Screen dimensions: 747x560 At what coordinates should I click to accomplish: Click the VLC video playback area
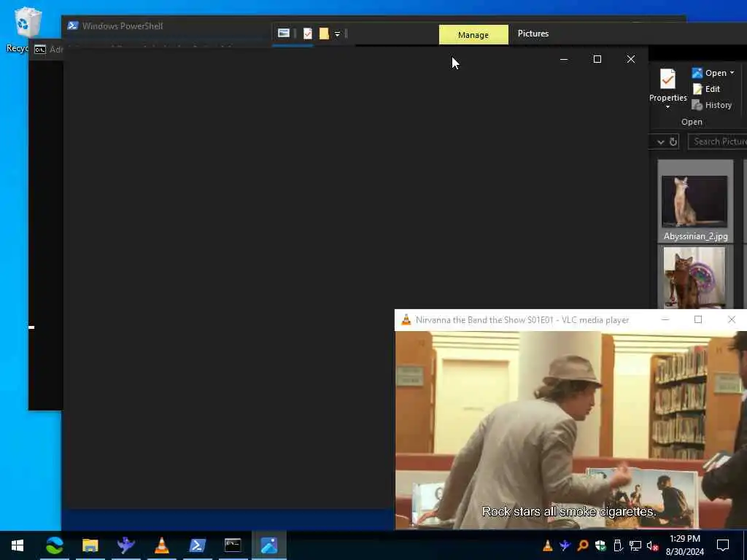pyautogui.click(x=570, y=430)
